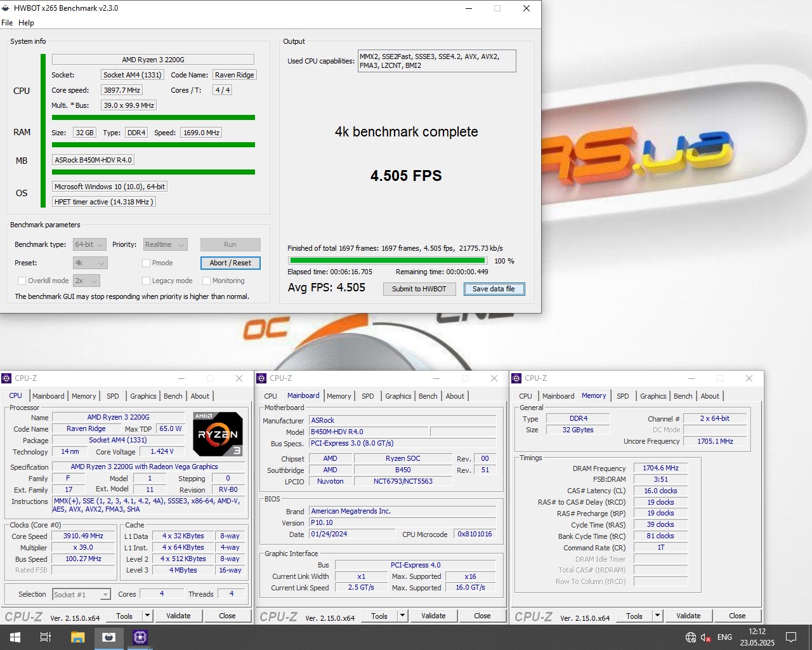Click Validate in the right CPU-Z window
The height and width of the screenshot is (650, 812).
click(688, 616)
